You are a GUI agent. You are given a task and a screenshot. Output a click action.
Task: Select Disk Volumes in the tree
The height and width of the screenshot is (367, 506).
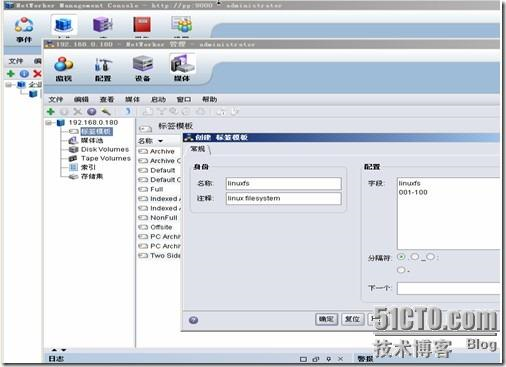point(105,149)
